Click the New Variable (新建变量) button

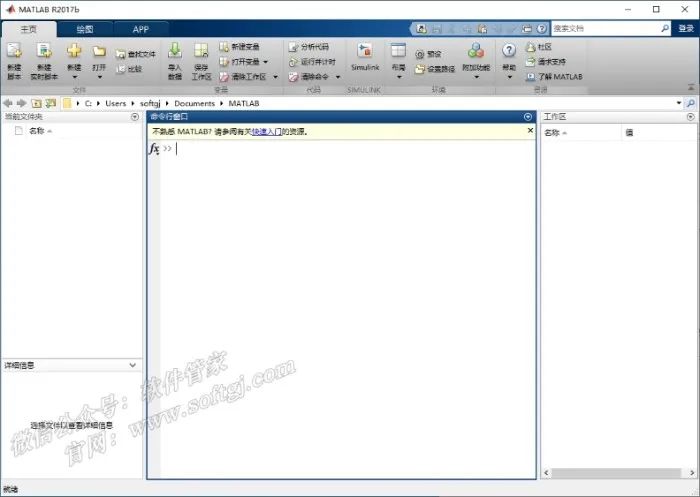point(239,46)
